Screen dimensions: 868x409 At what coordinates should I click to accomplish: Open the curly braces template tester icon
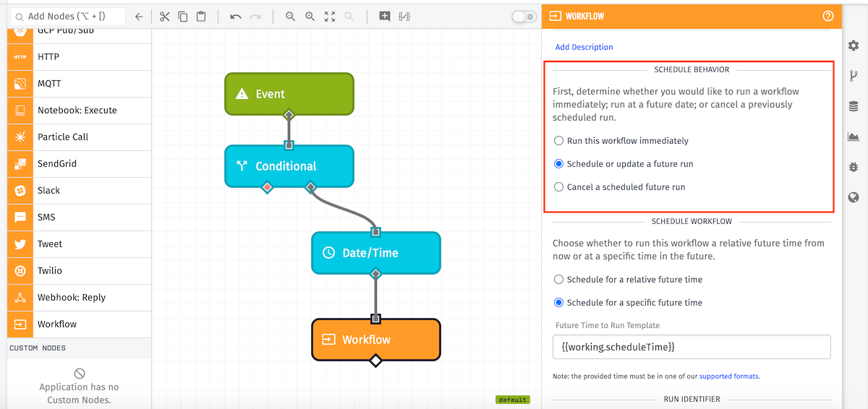tap(404, 17)
